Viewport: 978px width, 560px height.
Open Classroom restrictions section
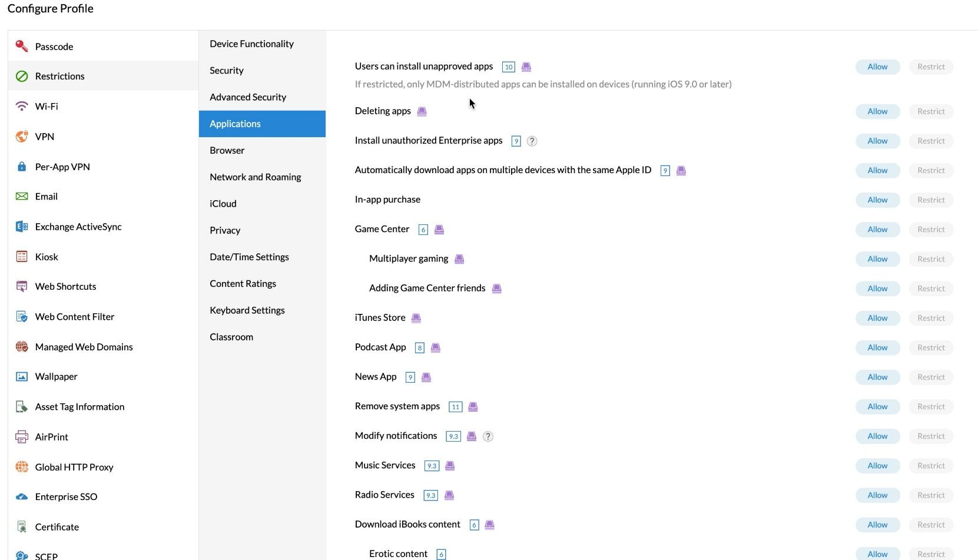tap(263, 337)
